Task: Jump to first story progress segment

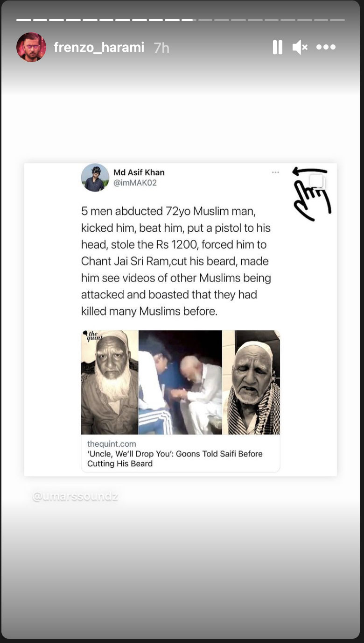Action: (23, 20)
